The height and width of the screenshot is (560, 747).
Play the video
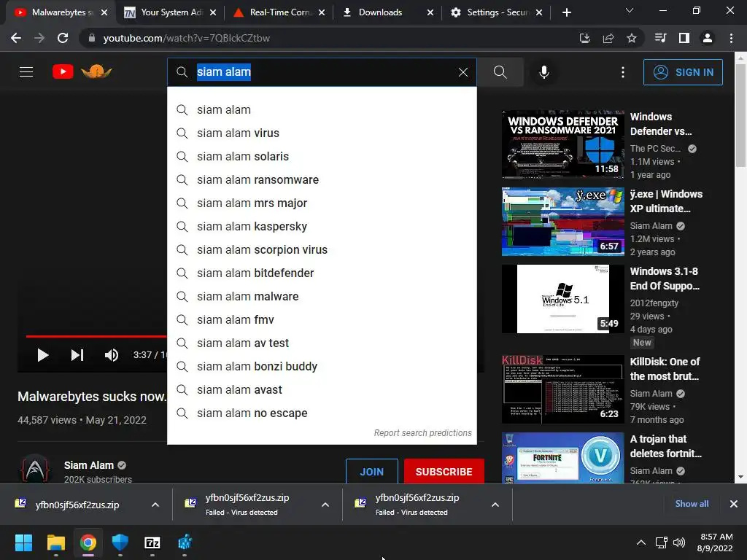pos(42,355)
